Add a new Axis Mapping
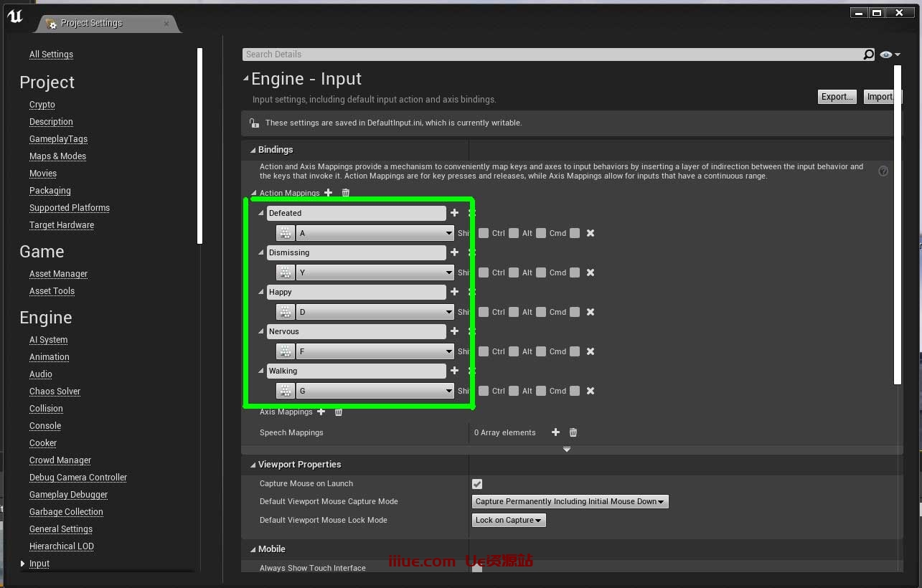 click(x=321, y=412)
